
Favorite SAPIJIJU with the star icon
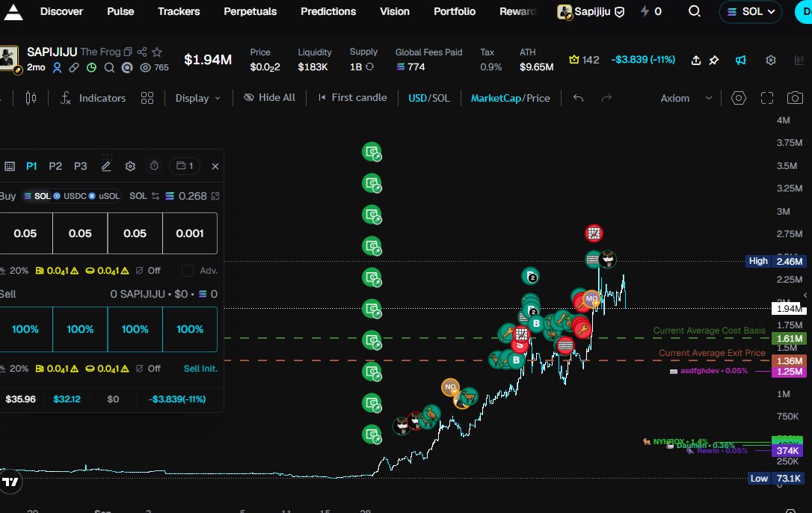pyautogui.click(x=157, y=52)
